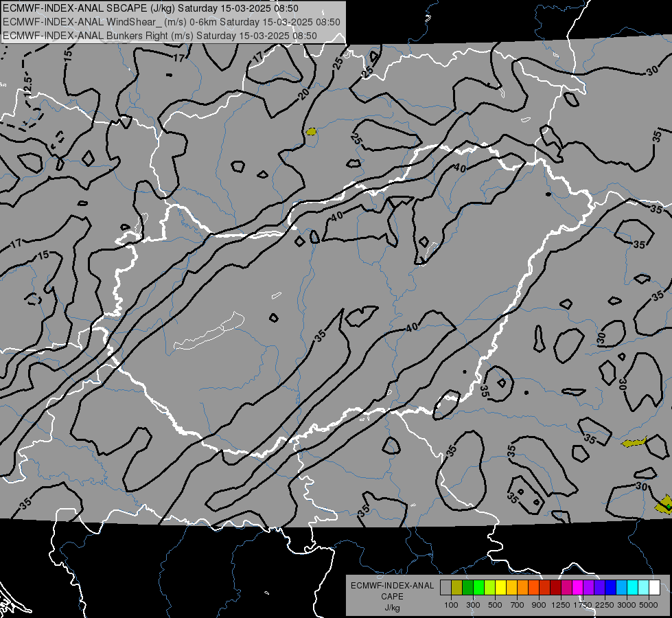Viewport: 672px width, 618px height.
Task: Choose the golden amber legend swatch
Action: (x=511, y=588)
